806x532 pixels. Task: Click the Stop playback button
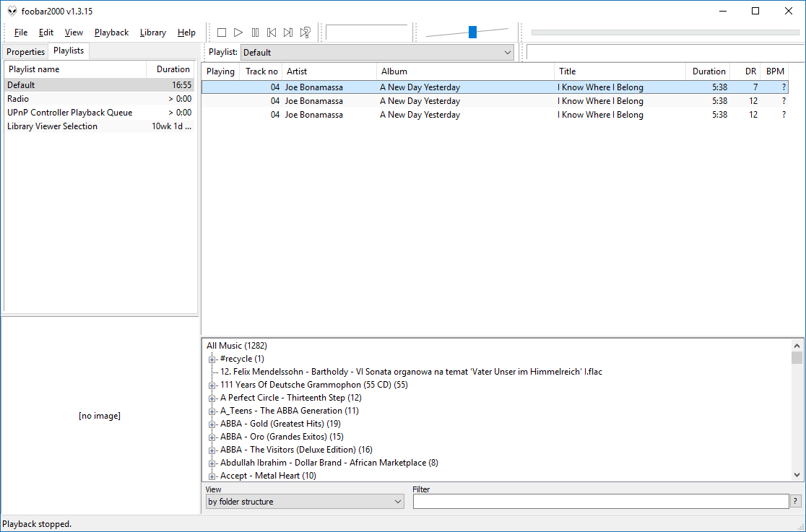[x=222, y=32]
